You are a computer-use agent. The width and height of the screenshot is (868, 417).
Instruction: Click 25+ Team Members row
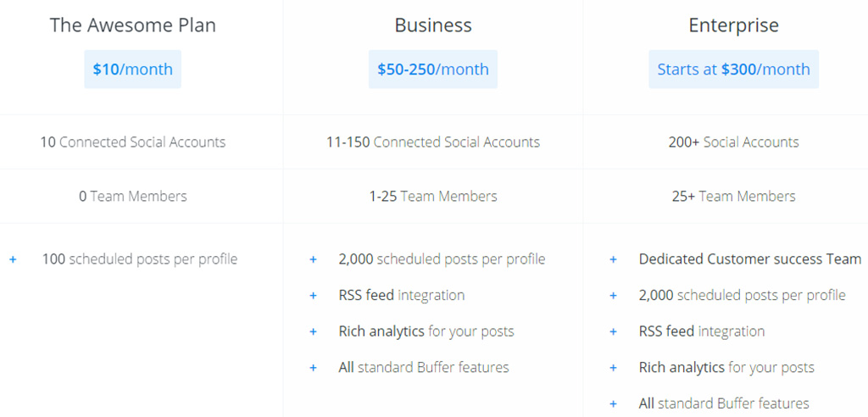coord(733,197)
